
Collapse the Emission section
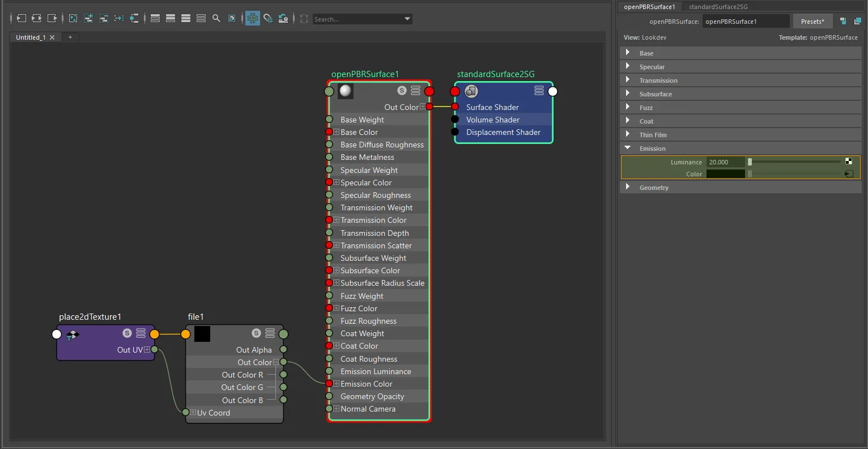[x=628, y=148]
